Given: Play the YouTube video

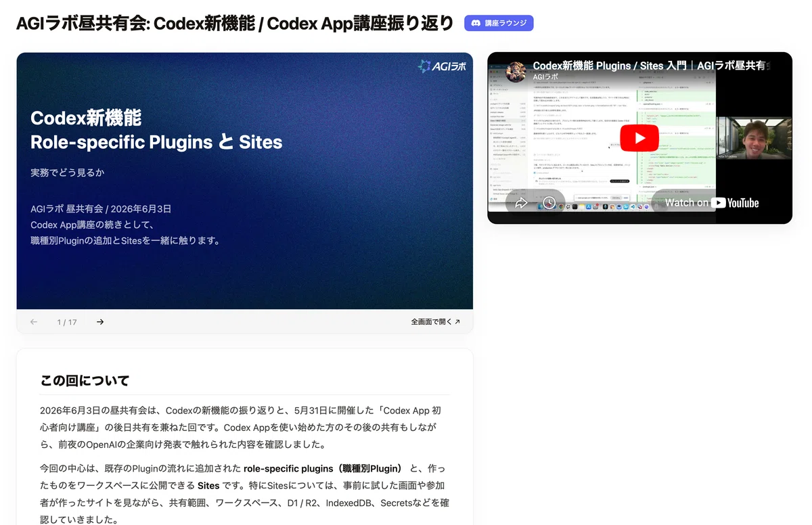Looking at the screenshot, I should click(639, 138).
